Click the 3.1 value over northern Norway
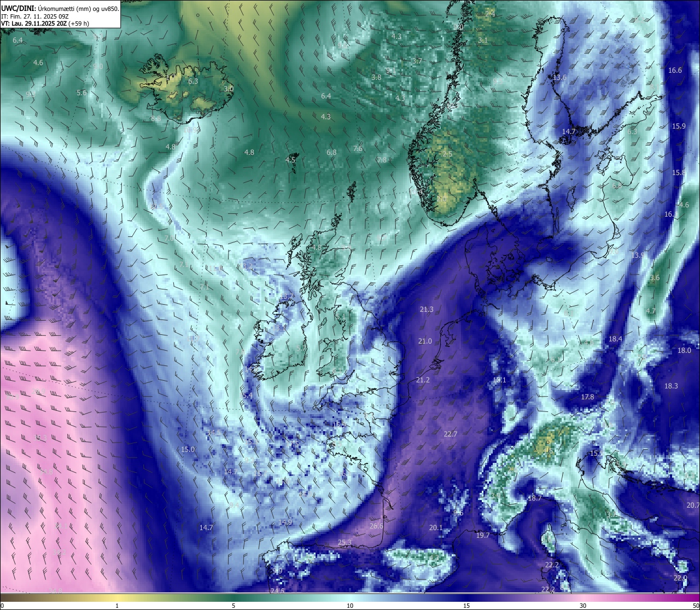The width and height of the screenshot is (700, 610). (482, 41)
